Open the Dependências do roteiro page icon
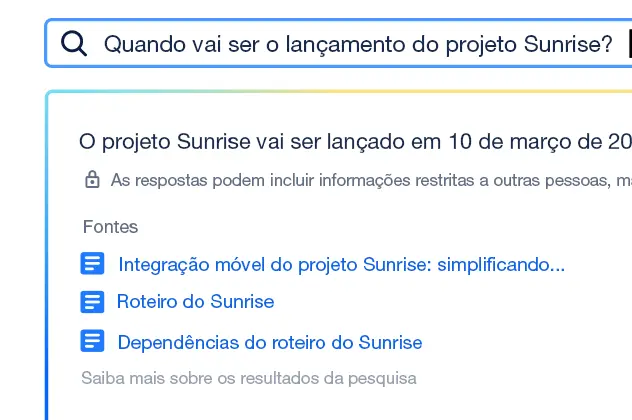632x420 pixels. click(92, 341)
